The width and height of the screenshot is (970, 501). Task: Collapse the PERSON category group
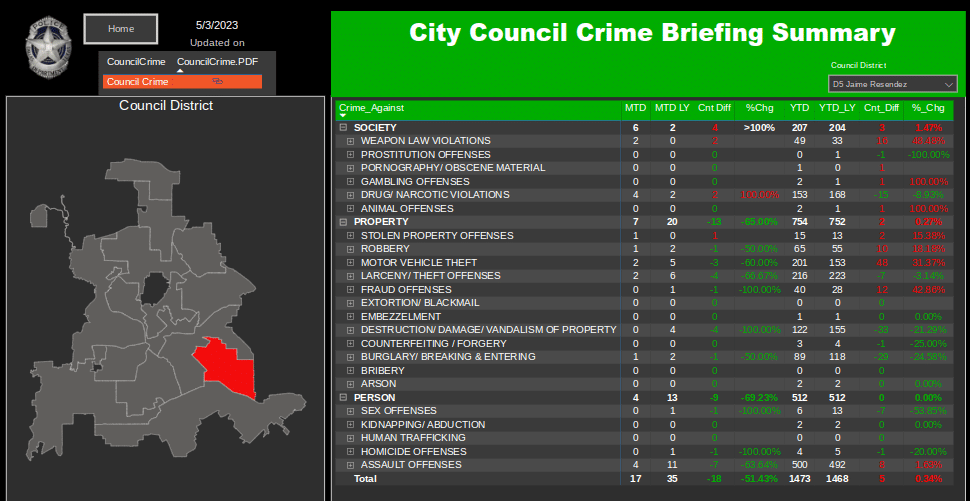343,397
